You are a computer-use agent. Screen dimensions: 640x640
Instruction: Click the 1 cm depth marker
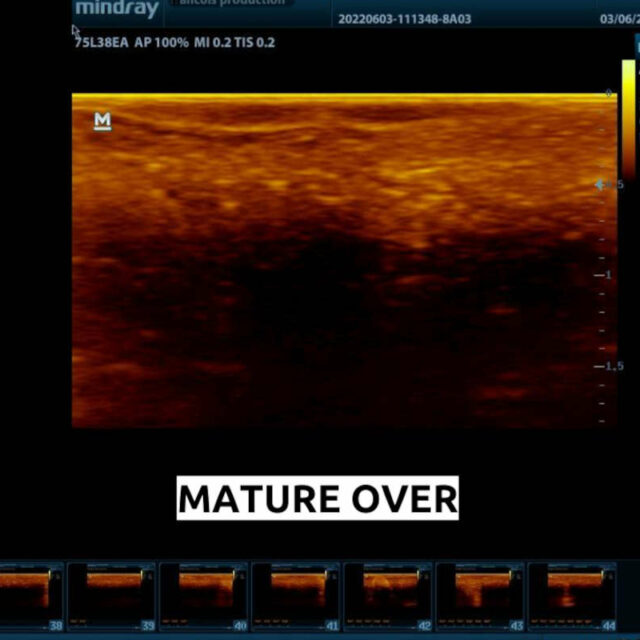click(x=603, y=275)
